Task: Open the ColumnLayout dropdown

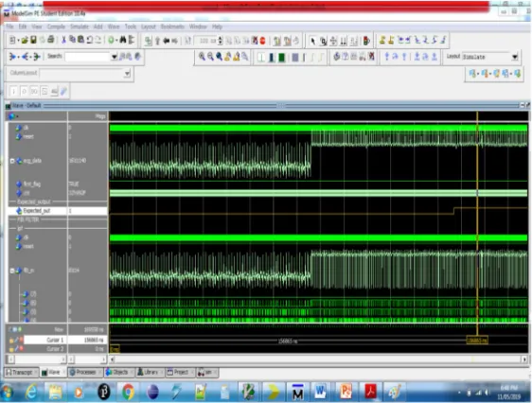Action: [127, 73]
